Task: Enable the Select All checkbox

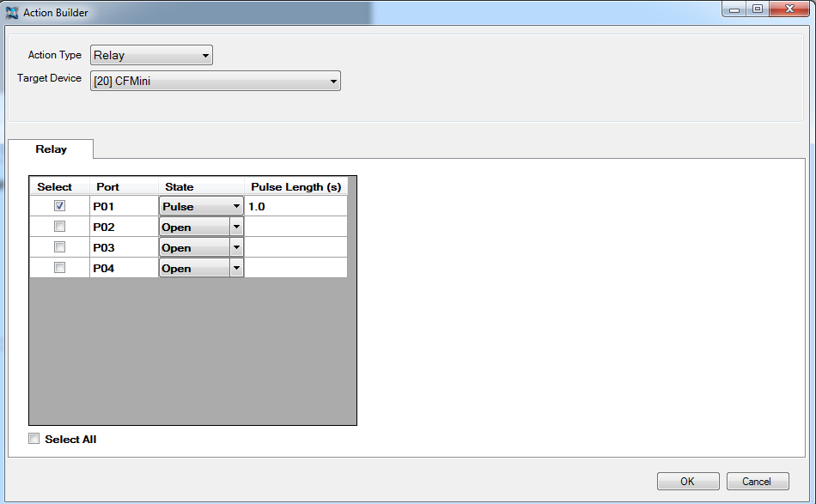Action: pyautogui.click(x=34, y=439)
